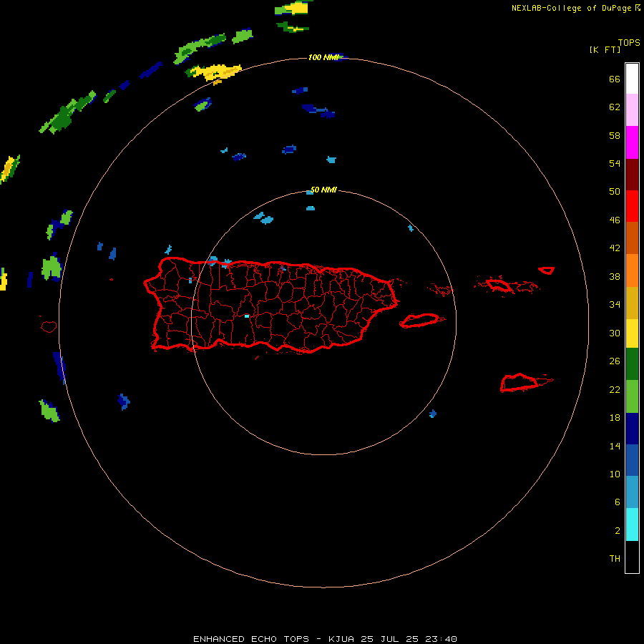Click the "34" legend value
Viewport: 644px width, 644px height.
615,305
